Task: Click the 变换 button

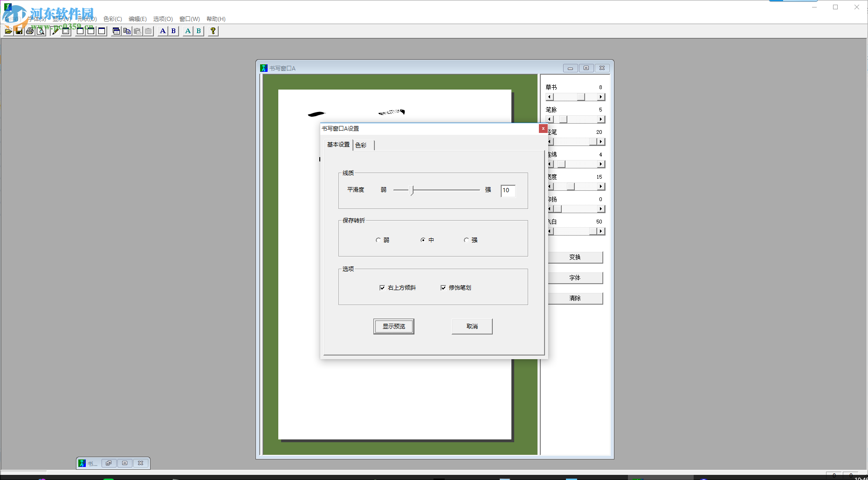Action: 575,257
